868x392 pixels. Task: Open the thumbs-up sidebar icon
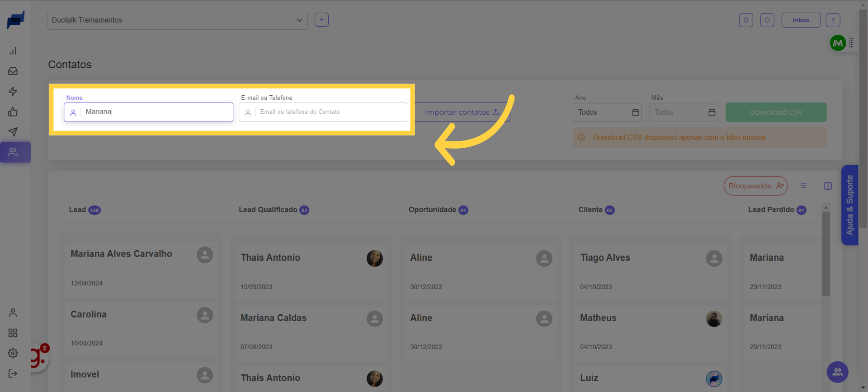point(13,112)
